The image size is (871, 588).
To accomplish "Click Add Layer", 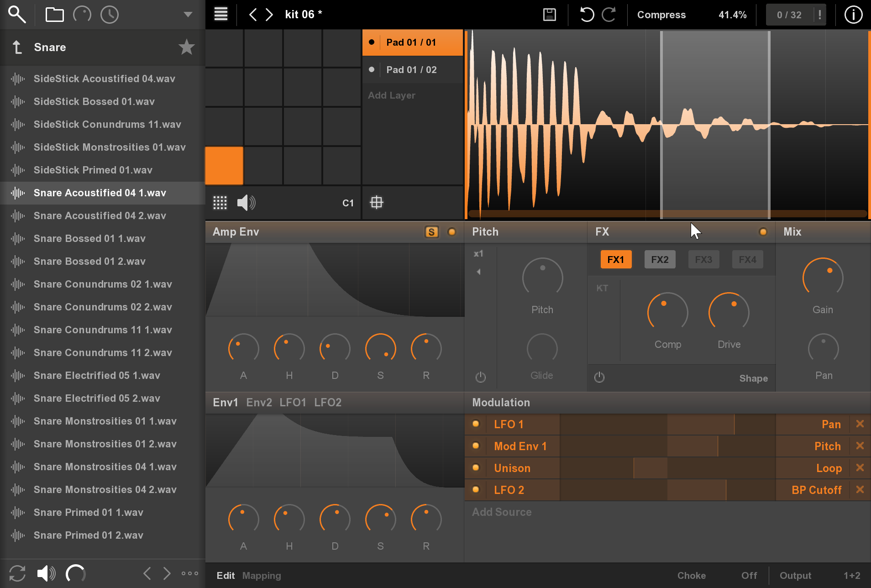I will 392,95.
